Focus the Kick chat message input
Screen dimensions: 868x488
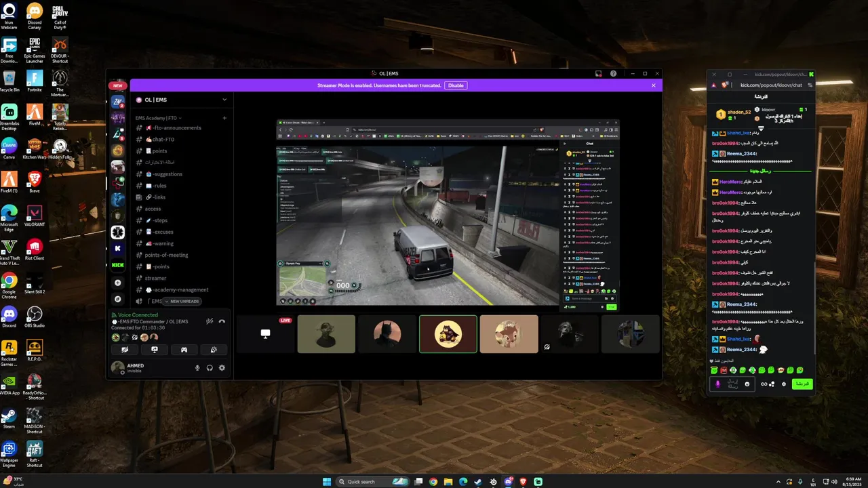(x=733, y=384)
